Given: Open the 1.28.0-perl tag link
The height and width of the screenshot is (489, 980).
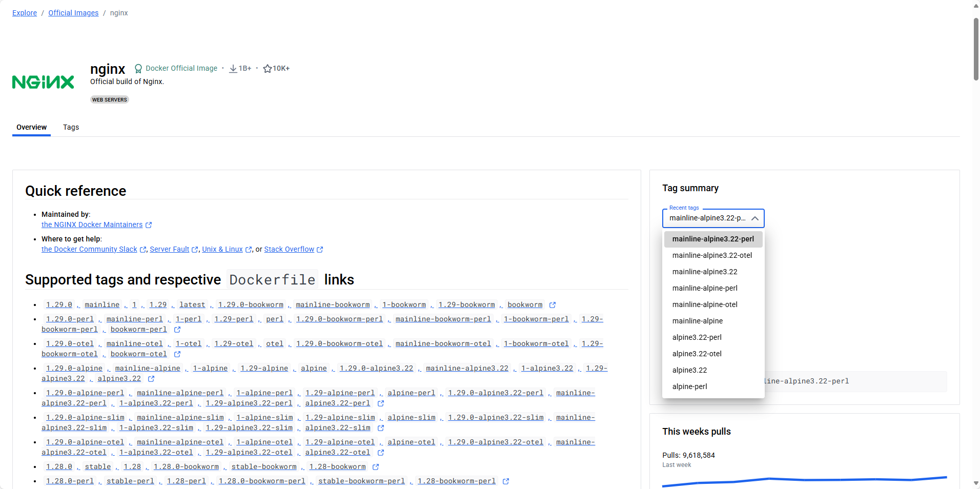Looking at the screenshot, I should pos(70,481).
